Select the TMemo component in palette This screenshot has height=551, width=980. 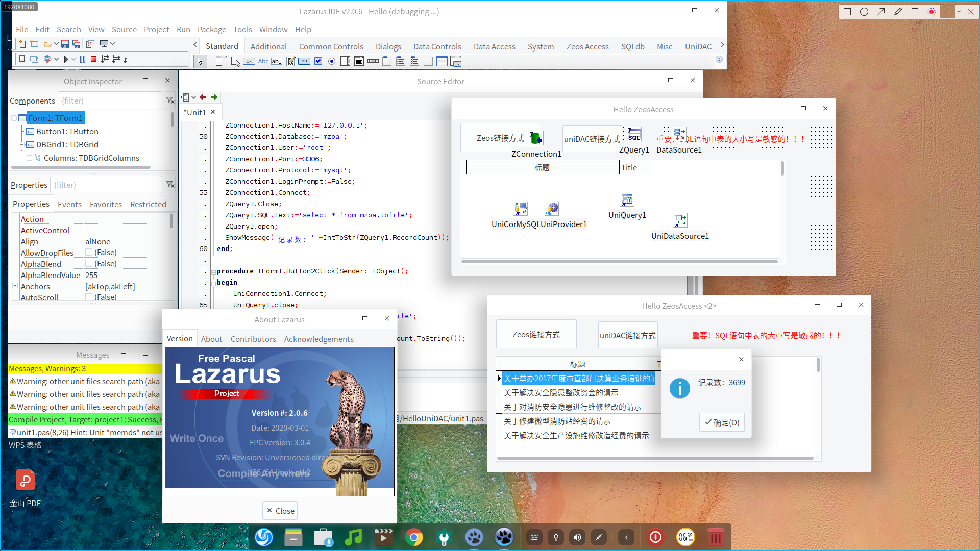coord(291,61)
